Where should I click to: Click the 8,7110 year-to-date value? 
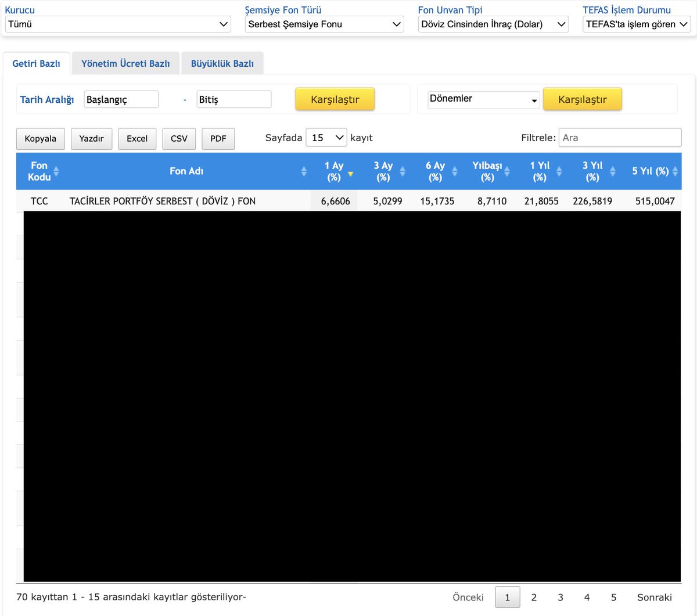(x=492, y=201)
